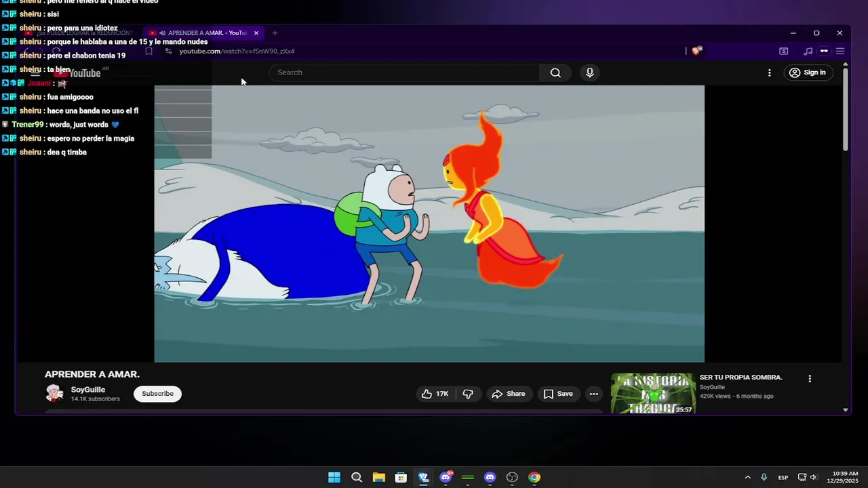Click the Brave Shields lion icon
The image size is (868, 488).
pos(696,51)
